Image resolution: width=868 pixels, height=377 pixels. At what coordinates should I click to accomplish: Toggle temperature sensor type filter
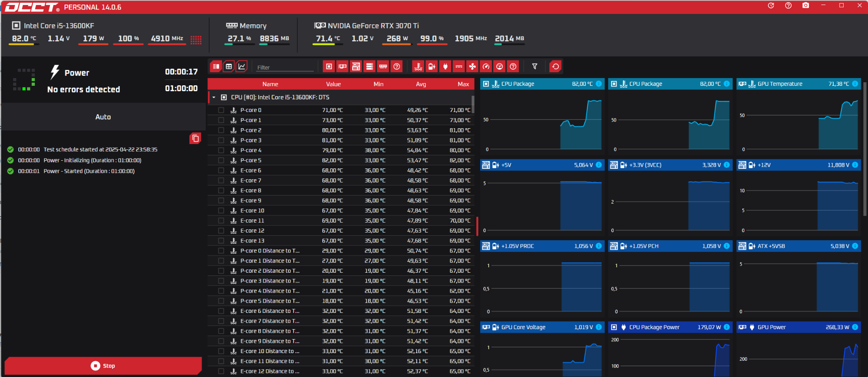click(x=418, y=67)
